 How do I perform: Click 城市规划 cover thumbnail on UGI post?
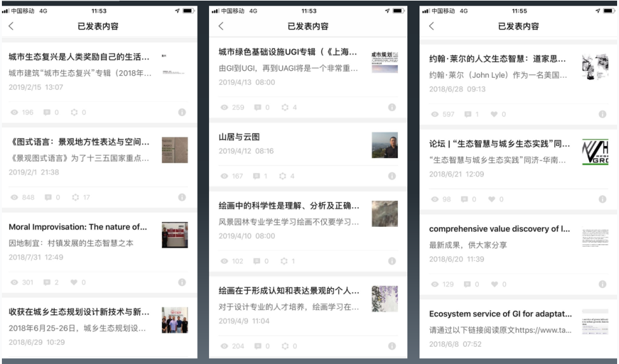[385, 62]
